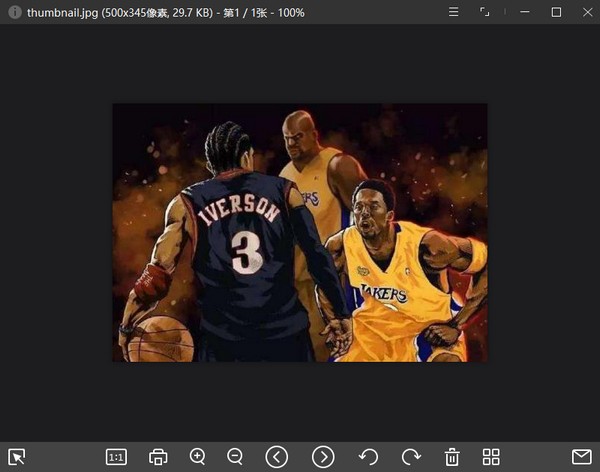600x472 pixels.
Task: Maximize the image viewer window
Action: coord(556,12)
